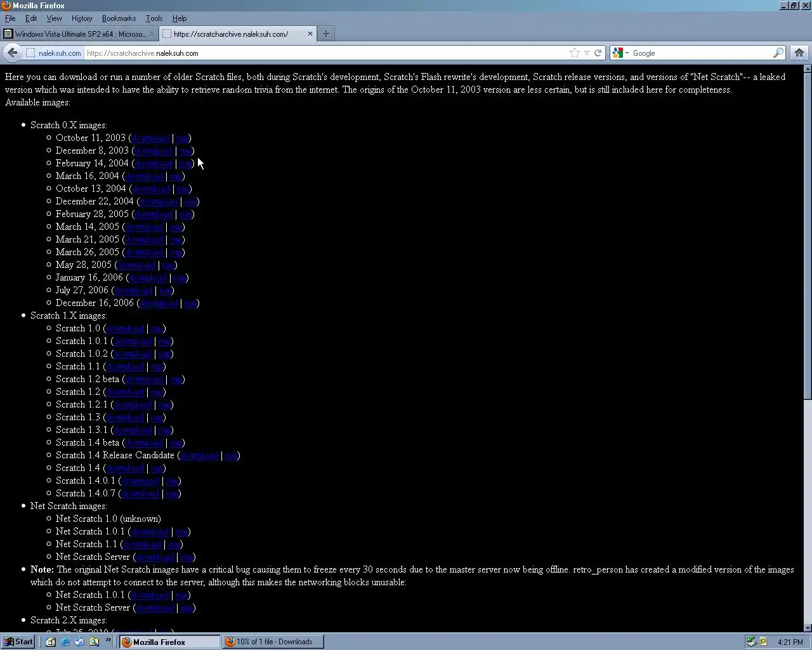Open the Downloads window from taskbar

pyautogui.click(x=273, y=642)
